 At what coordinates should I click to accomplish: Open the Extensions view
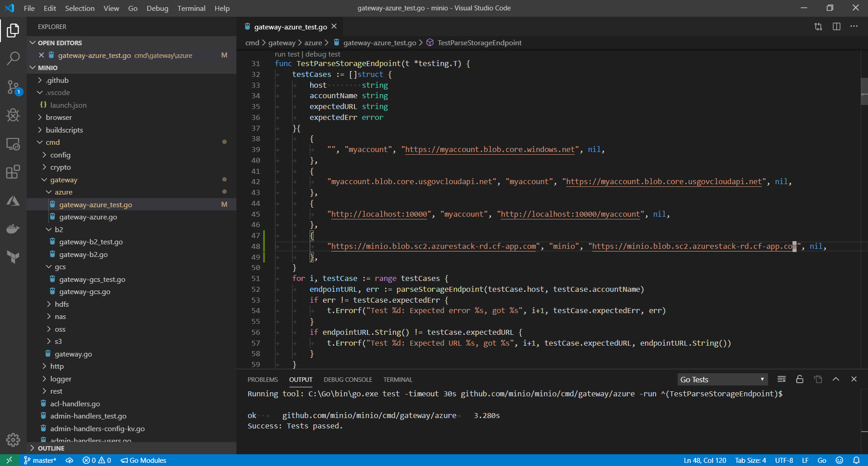click(13, 172)
